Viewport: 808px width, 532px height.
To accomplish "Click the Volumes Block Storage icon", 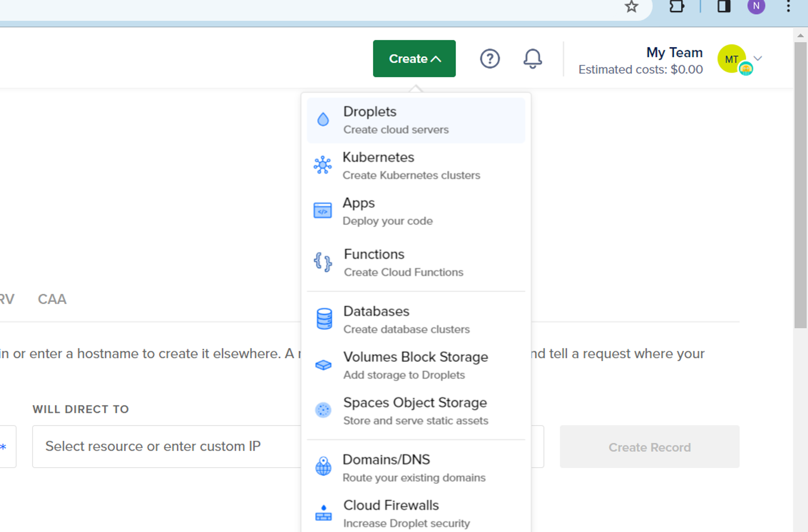I will click(323, 365).
